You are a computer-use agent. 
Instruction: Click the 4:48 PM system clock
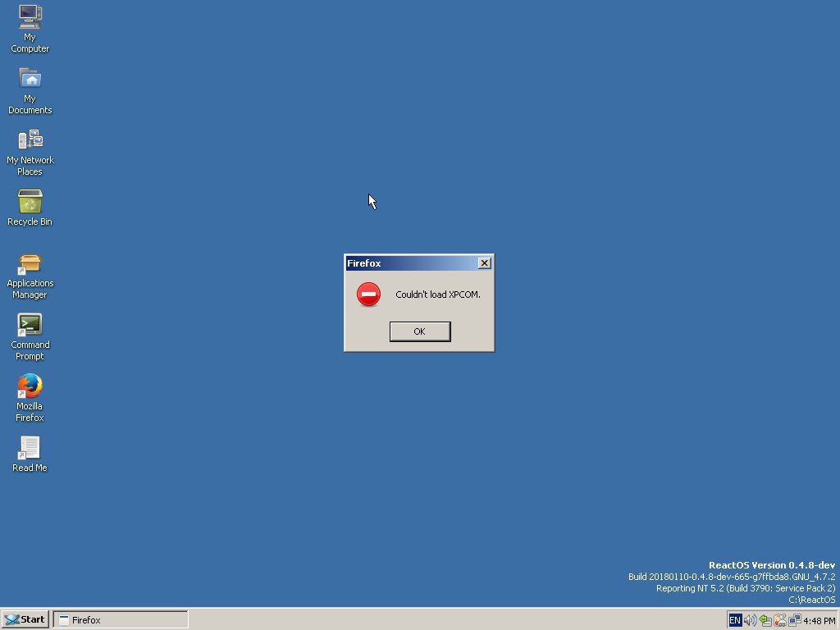pos(819,621)
